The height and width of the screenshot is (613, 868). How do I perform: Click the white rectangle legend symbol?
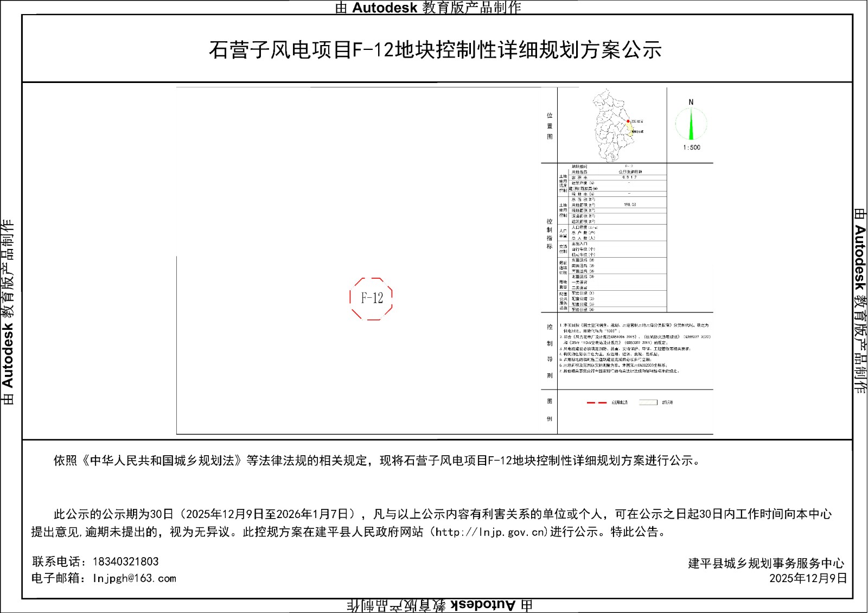tap(648, 403)
